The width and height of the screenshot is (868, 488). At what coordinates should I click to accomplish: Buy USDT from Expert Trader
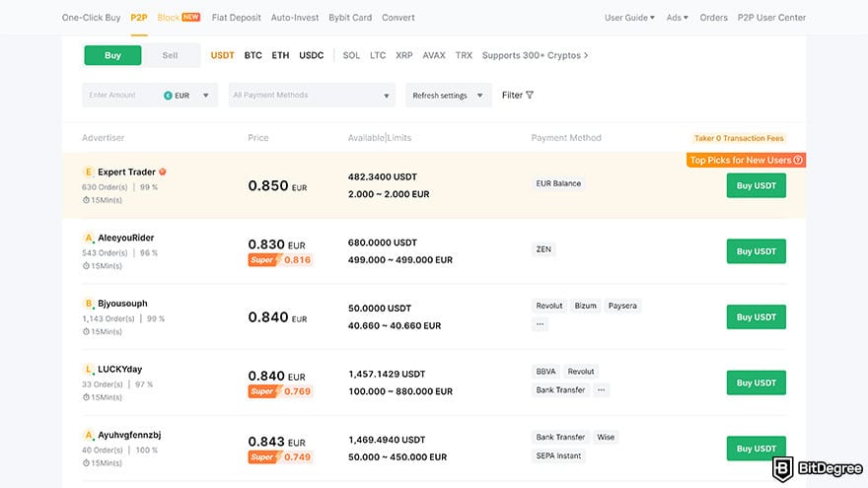pos(757,186)
